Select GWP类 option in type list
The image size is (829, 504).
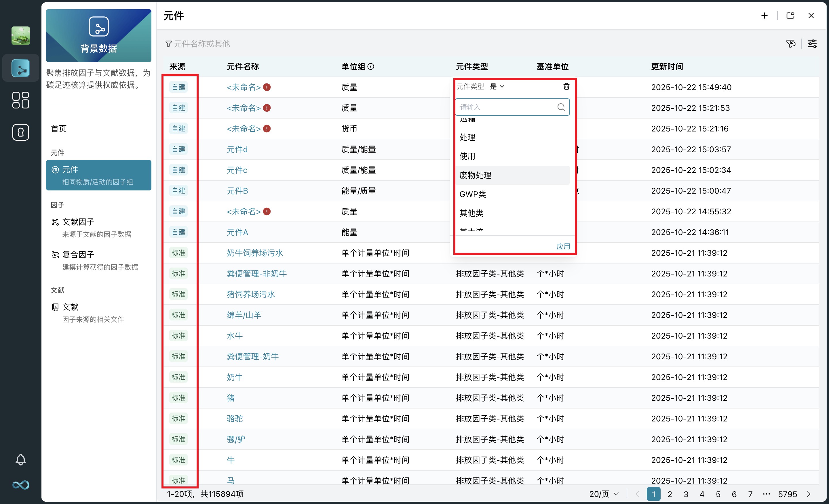(473, 194)
